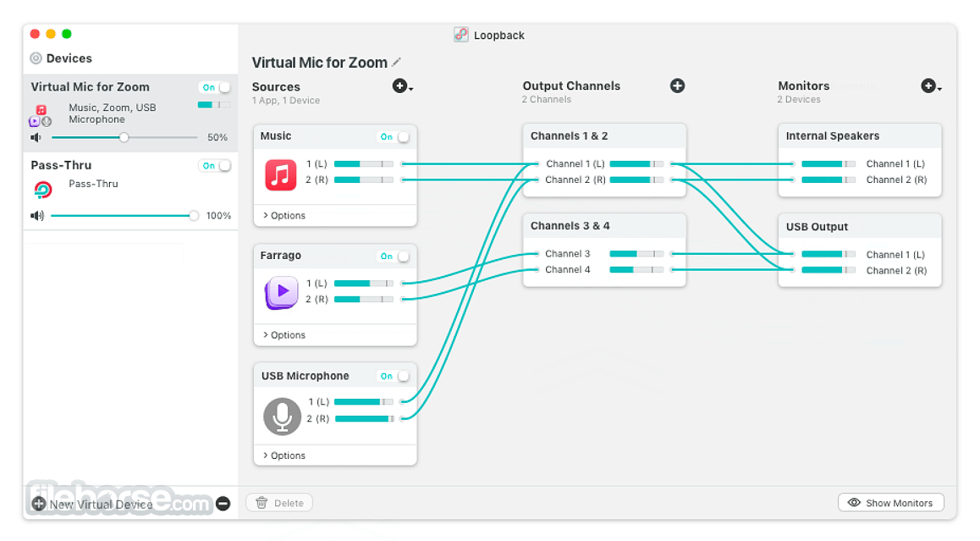Select the Channels 3 & 4 output card
The height and width of the screenshot is (541, 980).
604,250
